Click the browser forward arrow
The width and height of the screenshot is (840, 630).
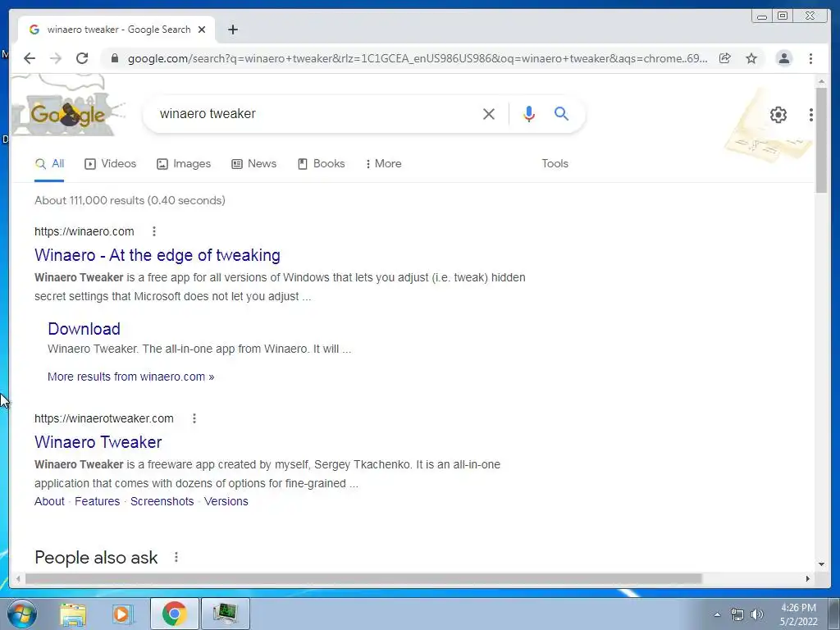point(56,58)
